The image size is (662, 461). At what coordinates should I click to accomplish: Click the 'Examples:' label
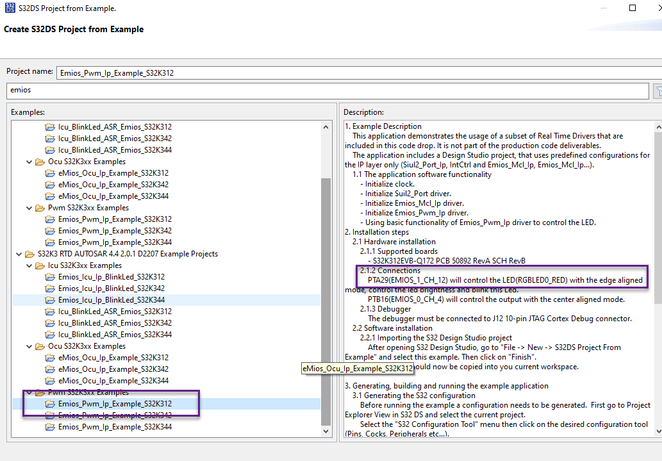point(27,112)
